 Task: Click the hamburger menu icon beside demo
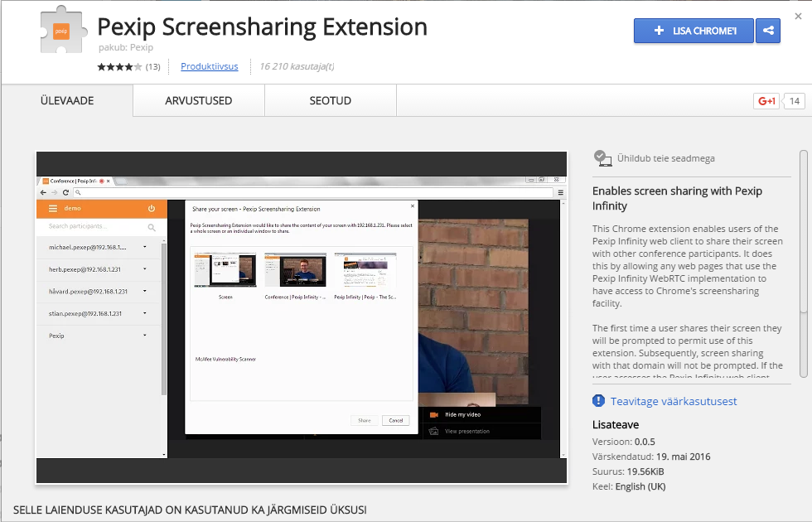pos(53,209)
